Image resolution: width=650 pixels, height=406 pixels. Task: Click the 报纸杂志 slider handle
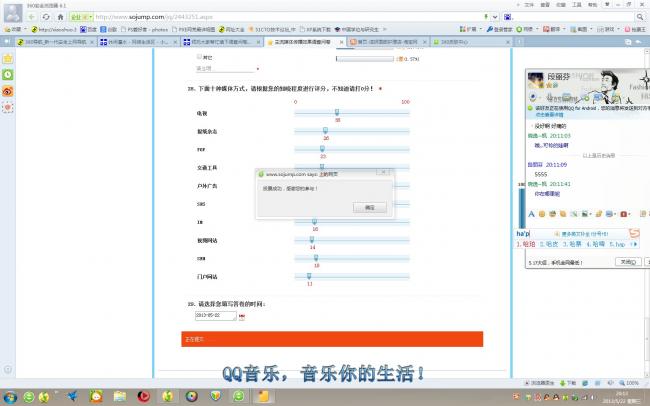pyautogui.click(x=325, y=131)
